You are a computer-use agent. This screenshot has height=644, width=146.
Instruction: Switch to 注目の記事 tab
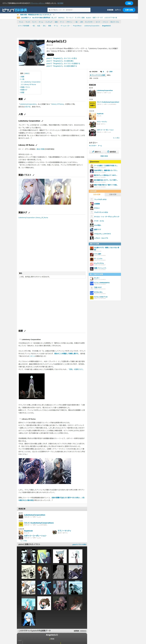point(97,194)
